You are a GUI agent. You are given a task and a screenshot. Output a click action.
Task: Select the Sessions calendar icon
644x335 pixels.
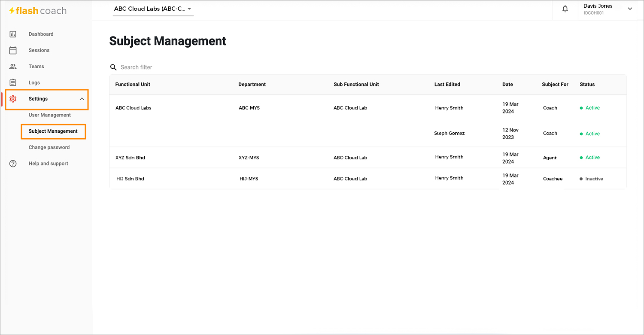pos(13,50)
